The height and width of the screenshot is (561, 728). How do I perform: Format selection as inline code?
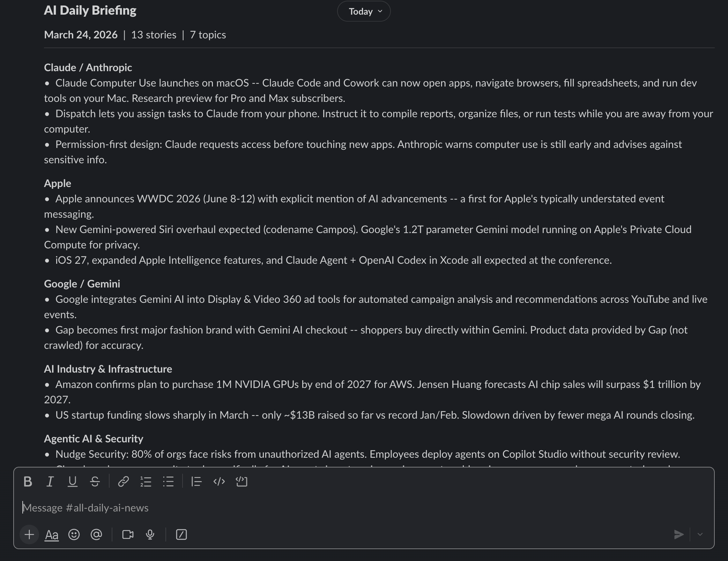[x=219, y=482]
